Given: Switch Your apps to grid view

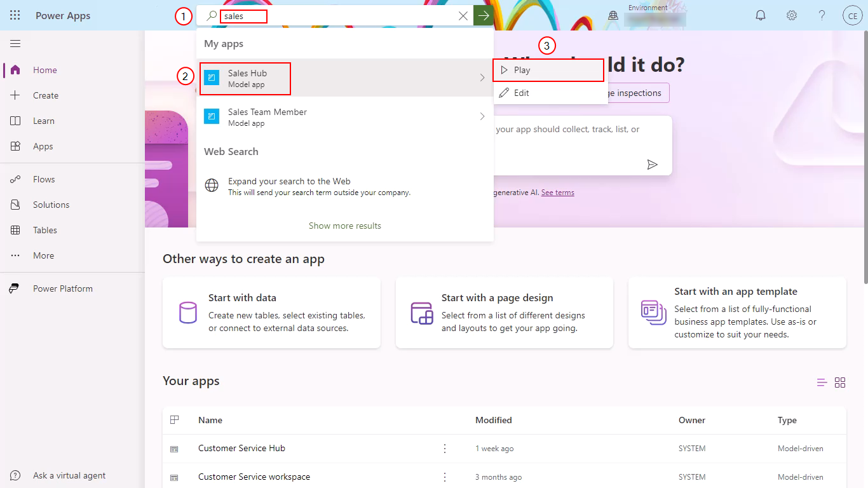Looking at the screenshot, I should pyautogui.click(x=840, y=382).
